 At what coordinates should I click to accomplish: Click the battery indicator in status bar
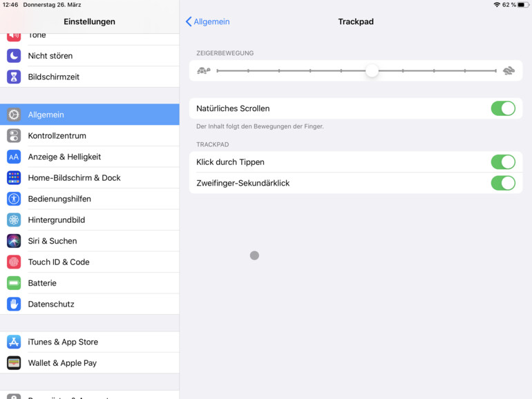(x=523, y=5)
